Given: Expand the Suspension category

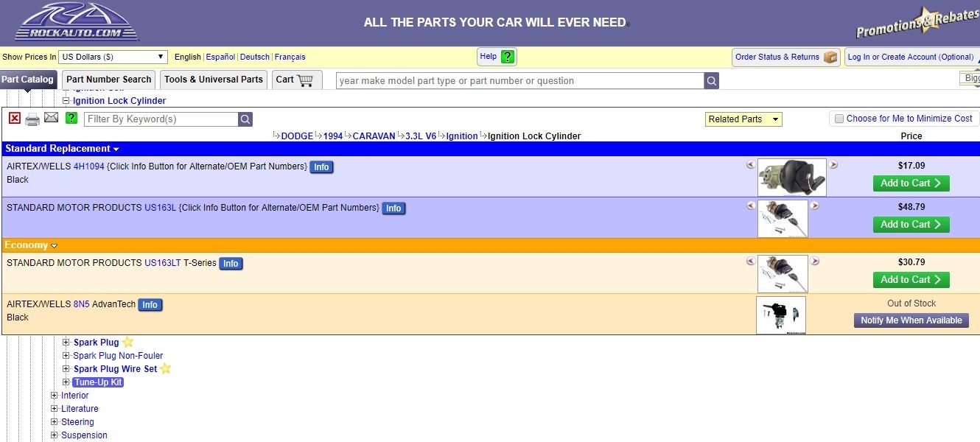Looking at the screenshot, I should [55, 435].
